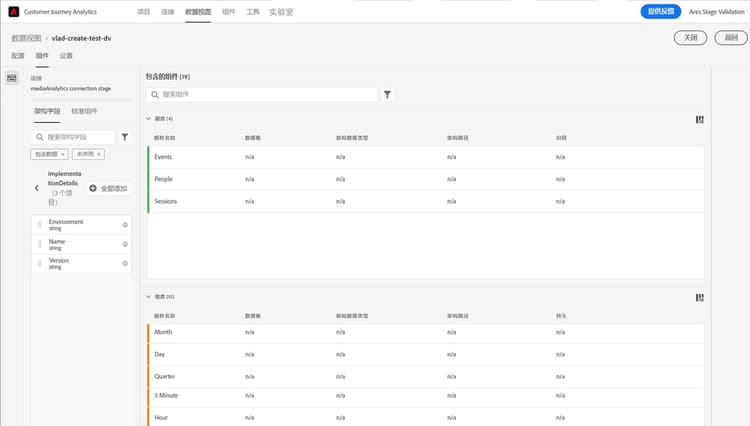750x426 pixels.
Task: Select the Environment schema field
Action: click(81, 225)
